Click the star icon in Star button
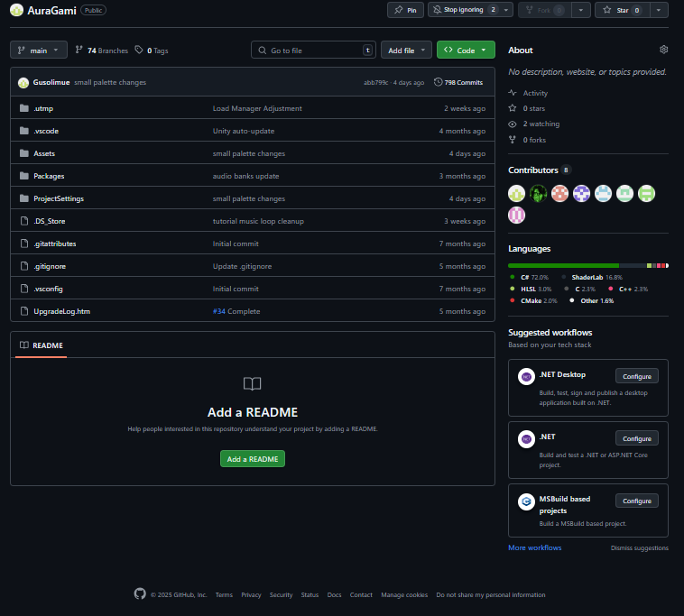Image resolution: width=684 pixels, height=616 pixels. tap(606, 10)
